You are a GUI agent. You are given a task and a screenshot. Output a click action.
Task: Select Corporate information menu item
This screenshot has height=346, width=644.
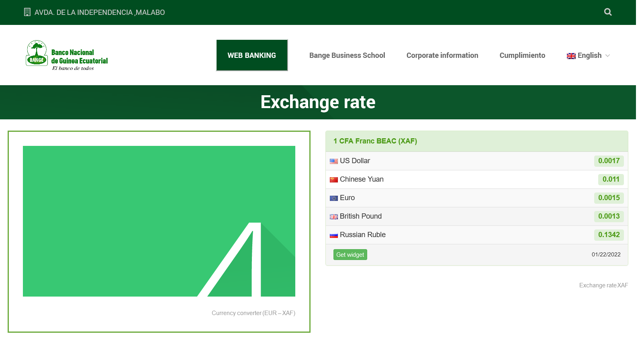point(442,55)
